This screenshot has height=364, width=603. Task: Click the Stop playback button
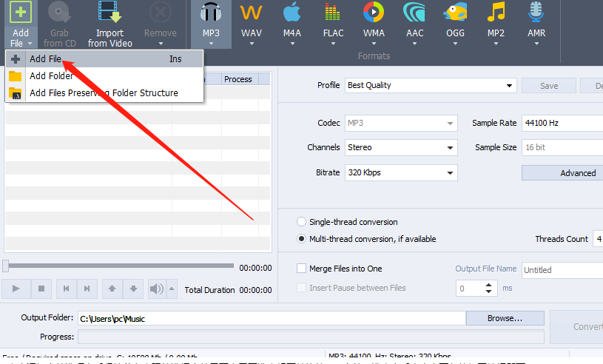tap(41, 289)
